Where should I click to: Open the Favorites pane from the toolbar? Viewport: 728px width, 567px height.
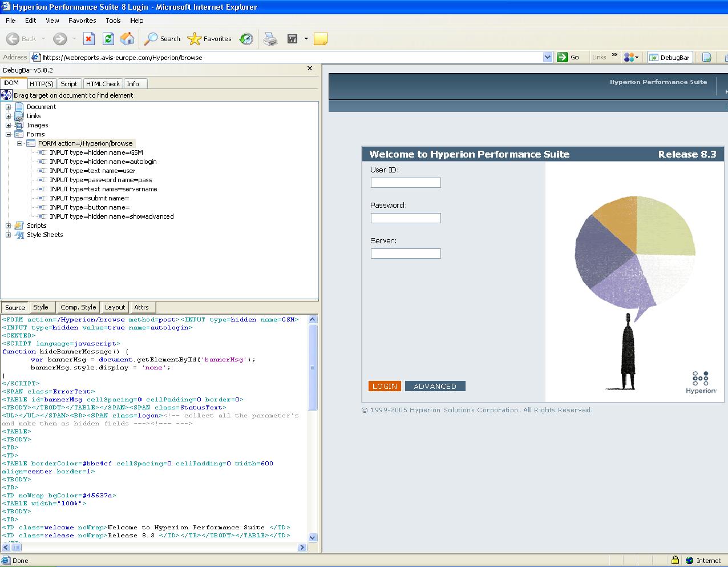point(210,39)
